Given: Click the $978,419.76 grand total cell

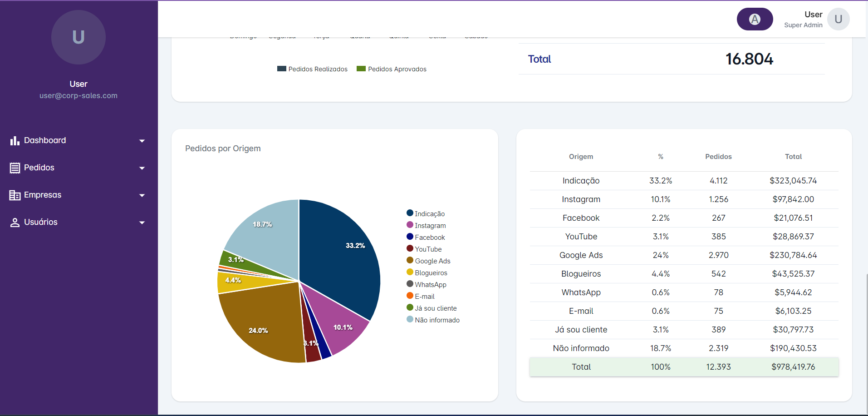Looking at the screenshot, I should pos(793,367).
